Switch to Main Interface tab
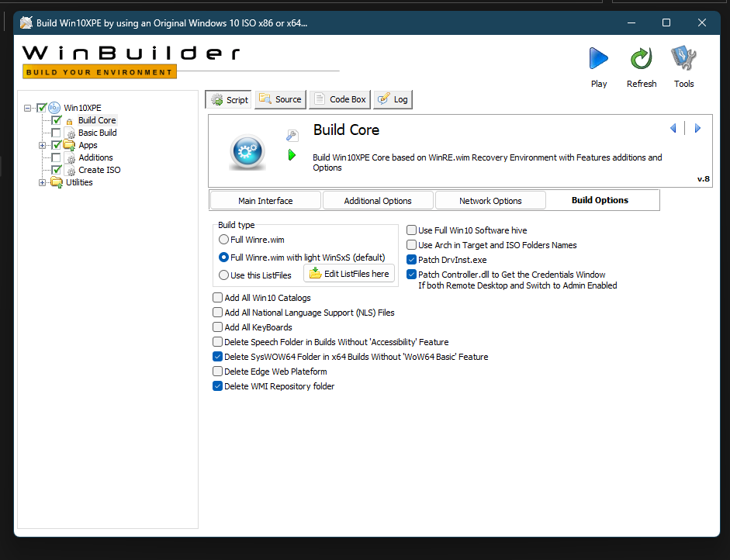Viewport: 730px width, 560px height. 265,201
